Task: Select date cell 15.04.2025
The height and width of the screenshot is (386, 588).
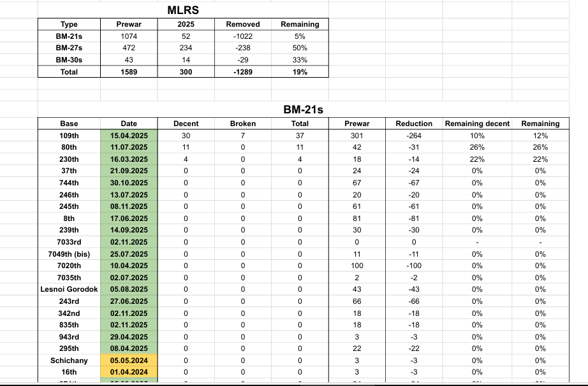Action: coord(129,136)
